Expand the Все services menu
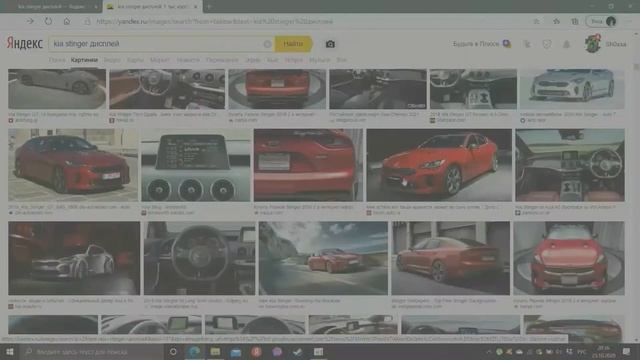Screen dimensions: 640x360 click(341, 60)
